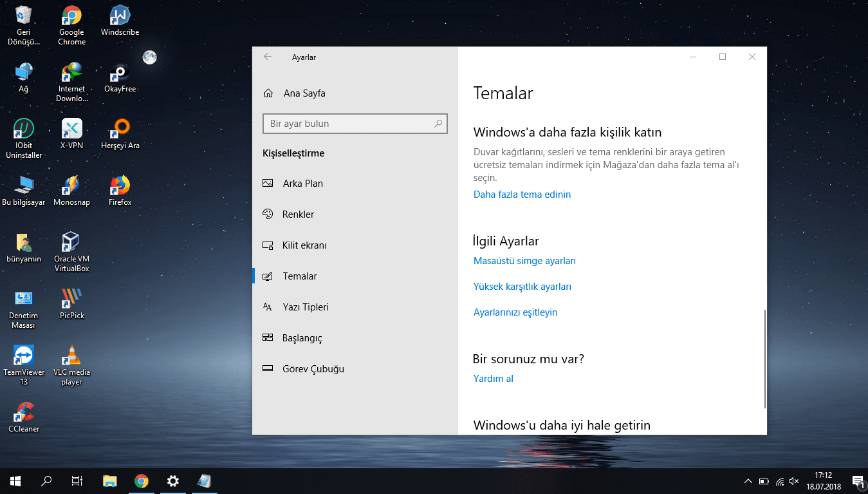Open Herşeyi Ara desktop shortcut
The image size is (868, 494).
click(x=120, y=134)
